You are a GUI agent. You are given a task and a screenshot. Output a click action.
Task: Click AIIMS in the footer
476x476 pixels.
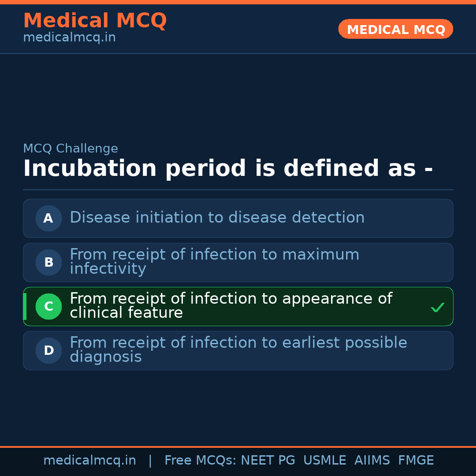pos(372,461)
